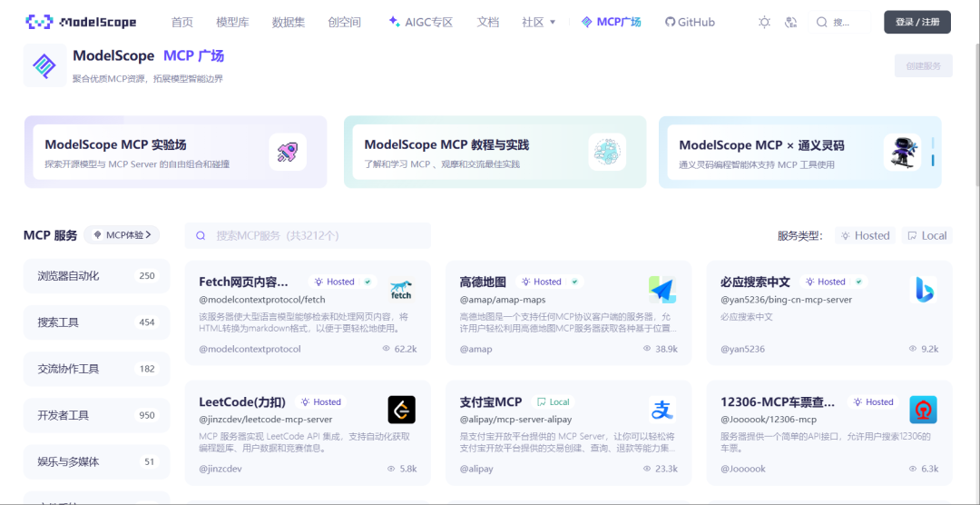980x505 pixels.
Task: Click the eye views icon showing 62.2k
Action: click(386, 349)
